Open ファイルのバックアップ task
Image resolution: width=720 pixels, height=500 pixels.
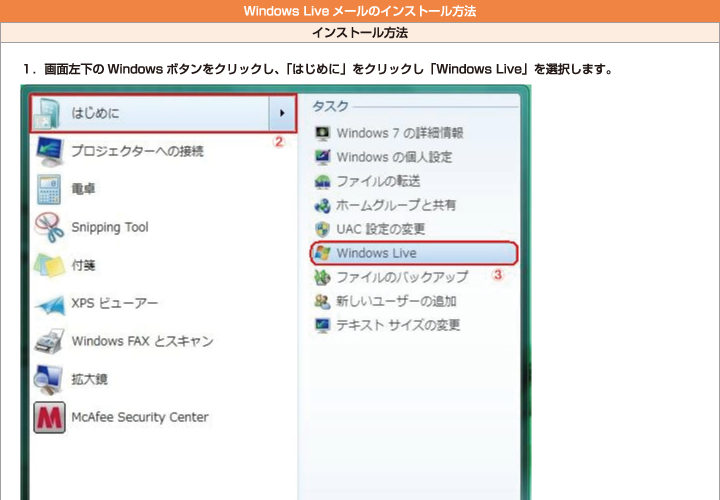(x=402, y=277)
